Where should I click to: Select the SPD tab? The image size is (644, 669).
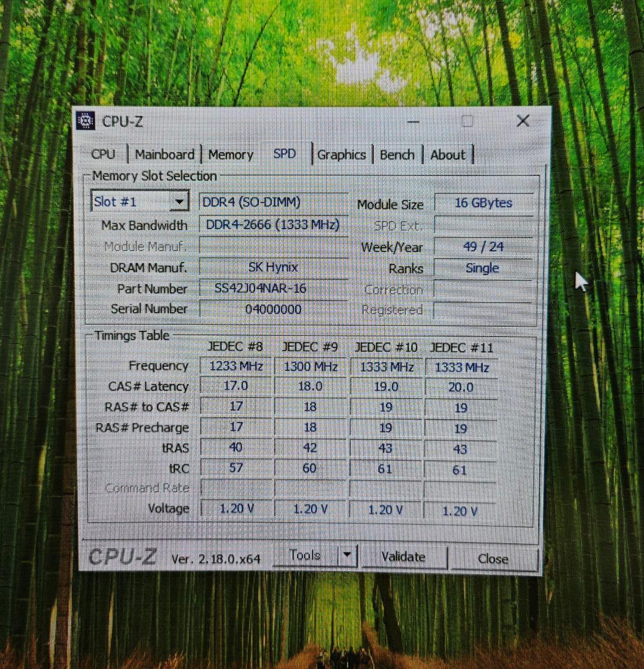click(285, 154)
